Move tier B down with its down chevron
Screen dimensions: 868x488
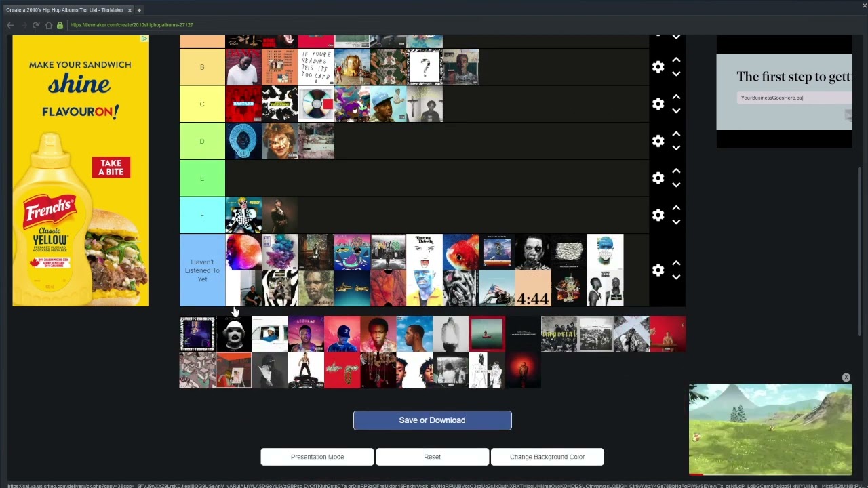pyautogui.click(x=676, y=74)
